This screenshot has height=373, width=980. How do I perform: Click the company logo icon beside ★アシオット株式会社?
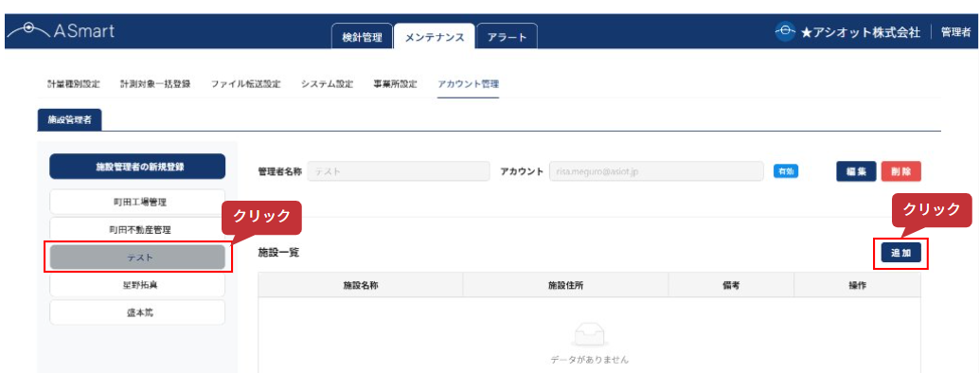[x=785, y=32]
